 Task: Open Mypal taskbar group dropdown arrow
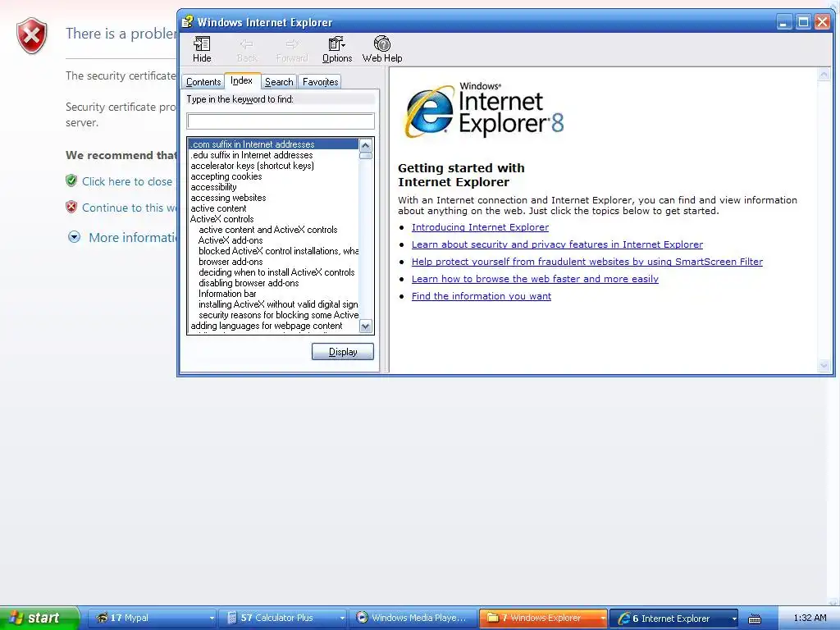click(212, 619)
